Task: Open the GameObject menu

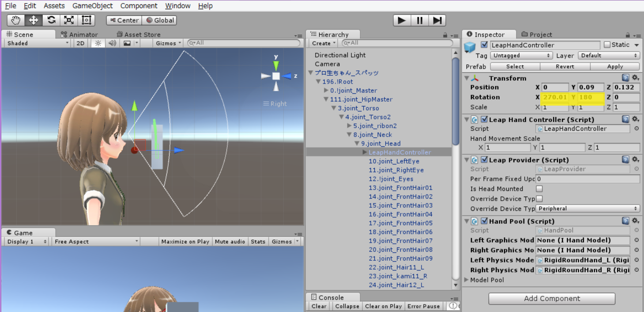Action: (92, 6)
